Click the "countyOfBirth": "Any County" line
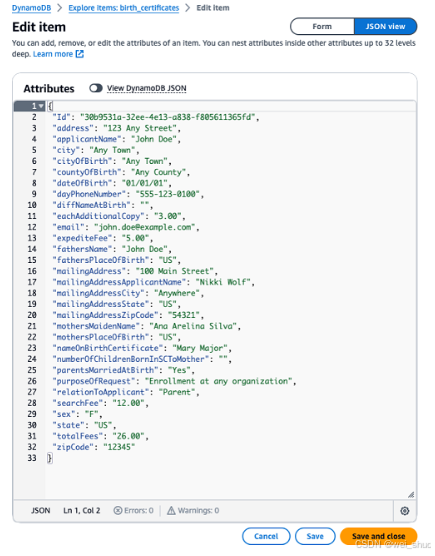The image size is (435, 556). tap(121, 172)
